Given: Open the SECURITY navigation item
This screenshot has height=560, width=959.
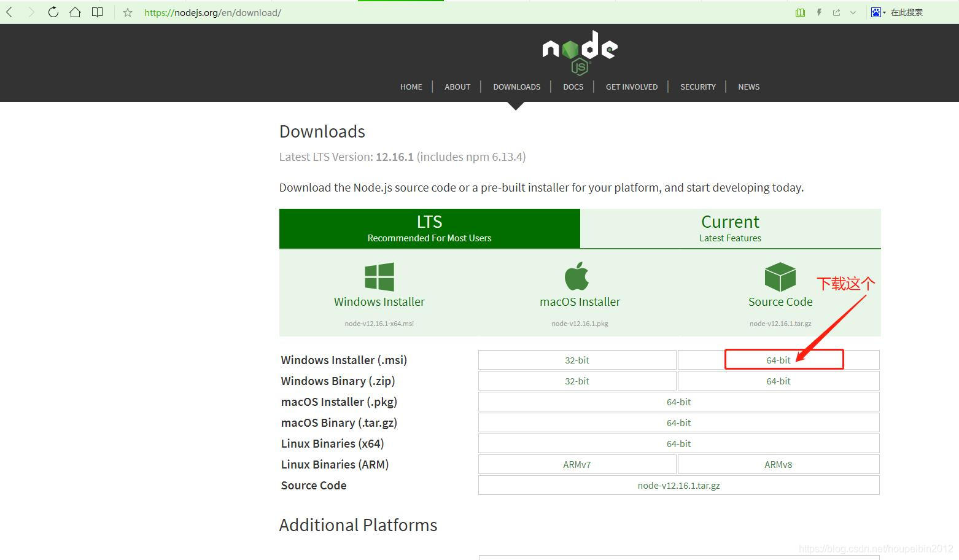Looking at the screenshot, I should click(698, 87).
